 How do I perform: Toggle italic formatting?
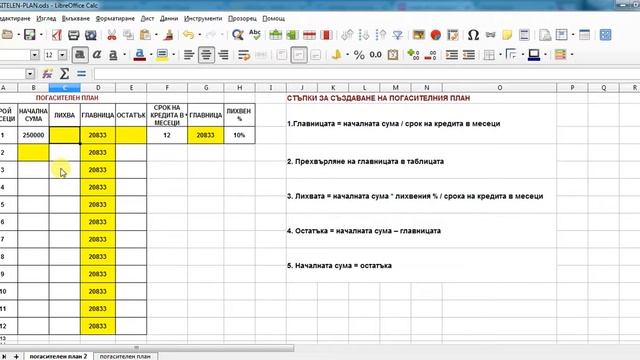tap(97, 55)
